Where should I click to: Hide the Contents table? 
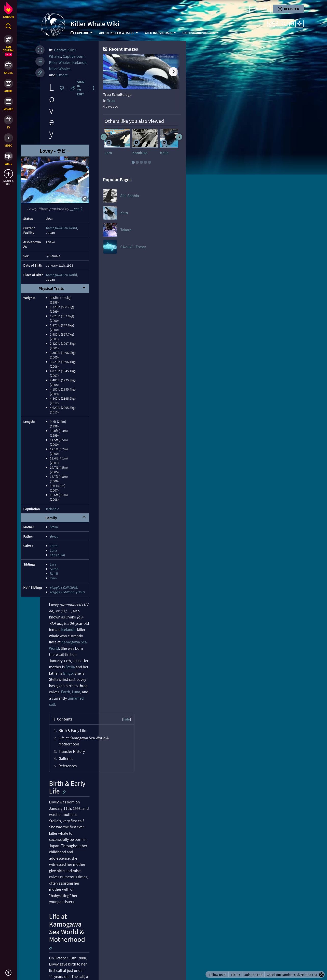(x=126, y=719)
